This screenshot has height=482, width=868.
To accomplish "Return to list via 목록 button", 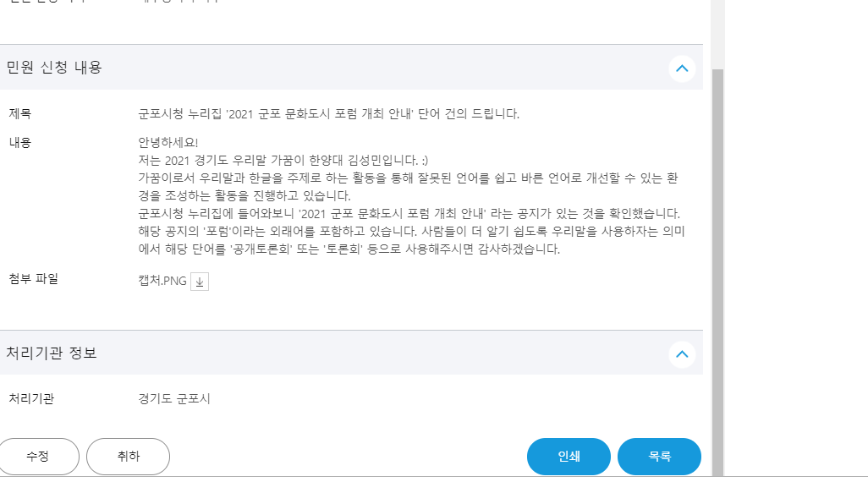I will pyautogui.click(x=659, y=457).
